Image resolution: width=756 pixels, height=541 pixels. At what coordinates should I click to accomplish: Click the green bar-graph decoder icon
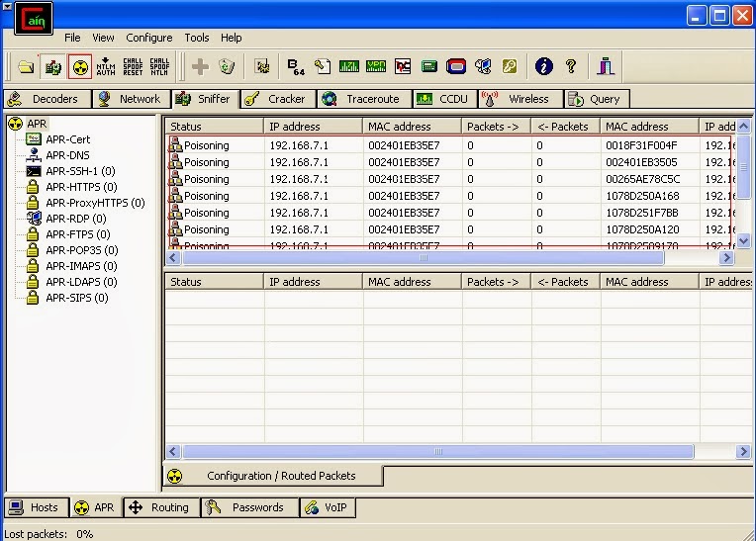click(x=349, y=66)
